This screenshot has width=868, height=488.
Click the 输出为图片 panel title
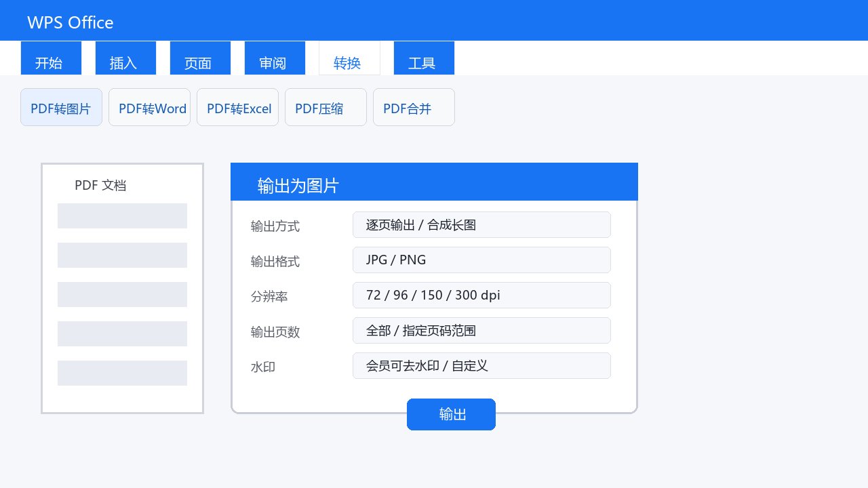coord(298,186)
